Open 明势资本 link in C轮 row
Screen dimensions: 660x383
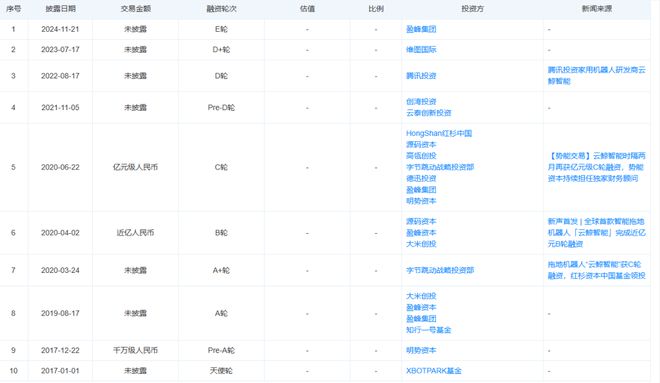(421, 201)
